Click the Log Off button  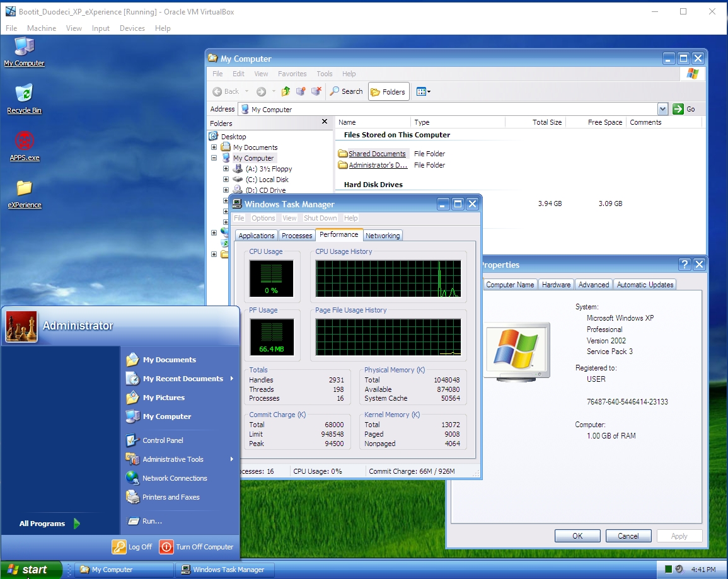132,547
